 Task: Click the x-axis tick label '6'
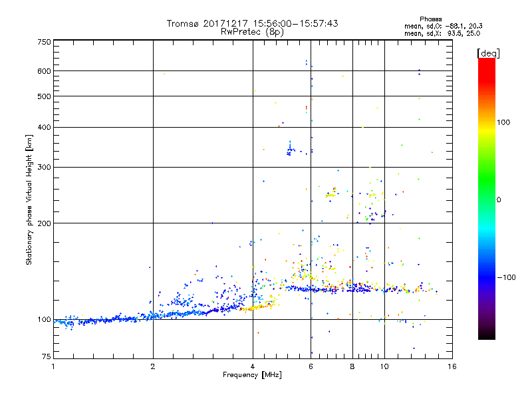click(311, 366)
